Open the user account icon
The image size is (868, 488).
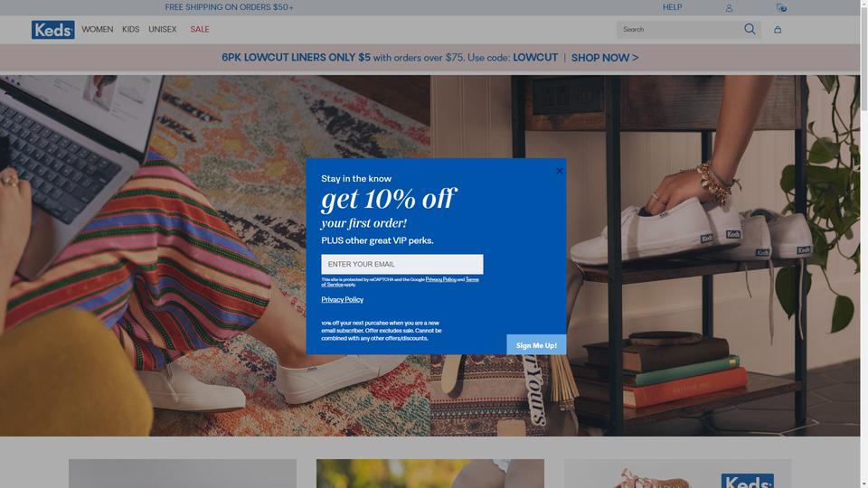[729, 8]
